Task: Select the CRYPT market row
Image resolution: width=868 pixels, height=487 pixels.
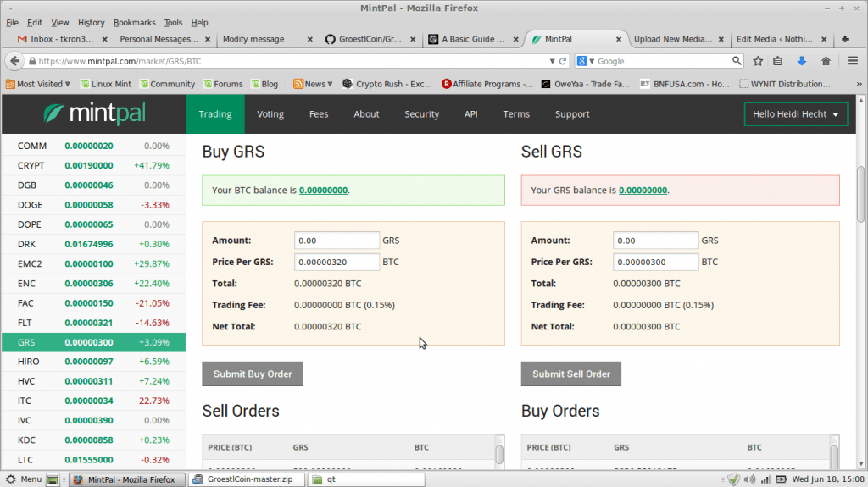Action: [93, 165]
